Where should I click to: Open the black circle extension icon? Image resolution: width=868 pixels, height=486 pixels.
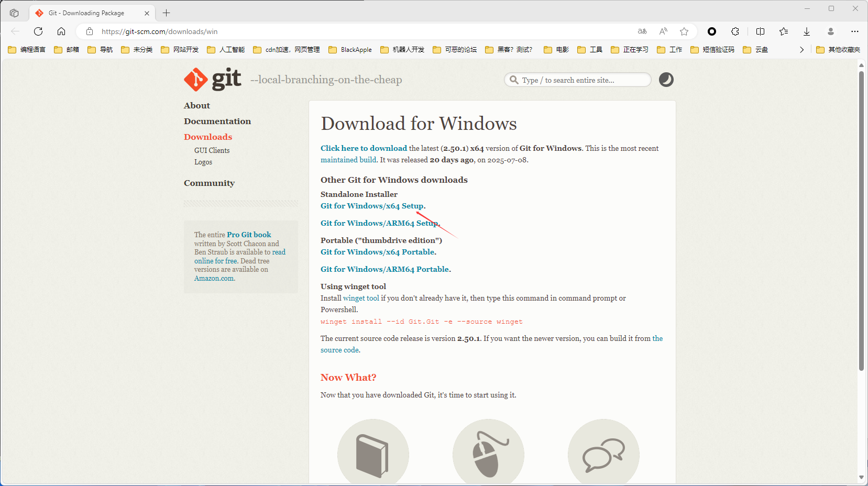[712, 31]
